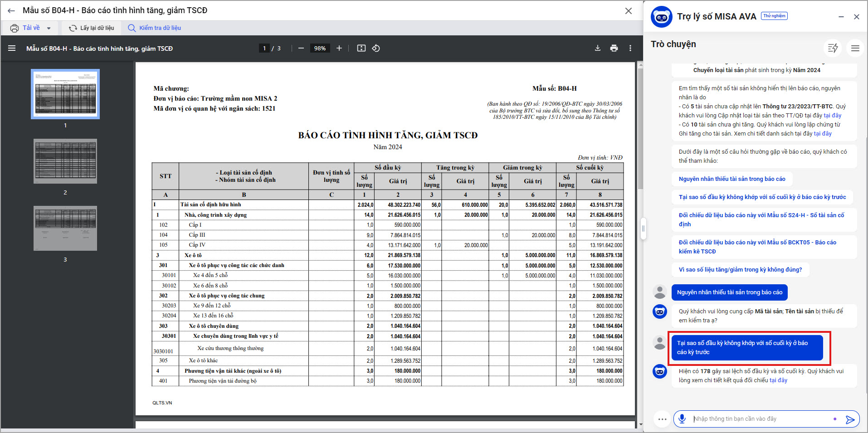
Task: Zoom in with the plus button
Action: (339, 48)
